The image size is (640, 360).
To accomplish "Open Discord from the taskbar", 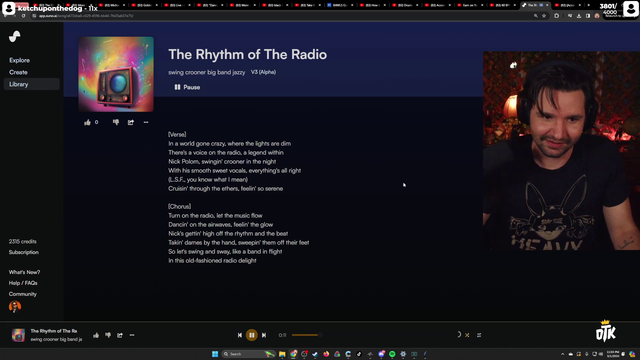I will (381, 354).
